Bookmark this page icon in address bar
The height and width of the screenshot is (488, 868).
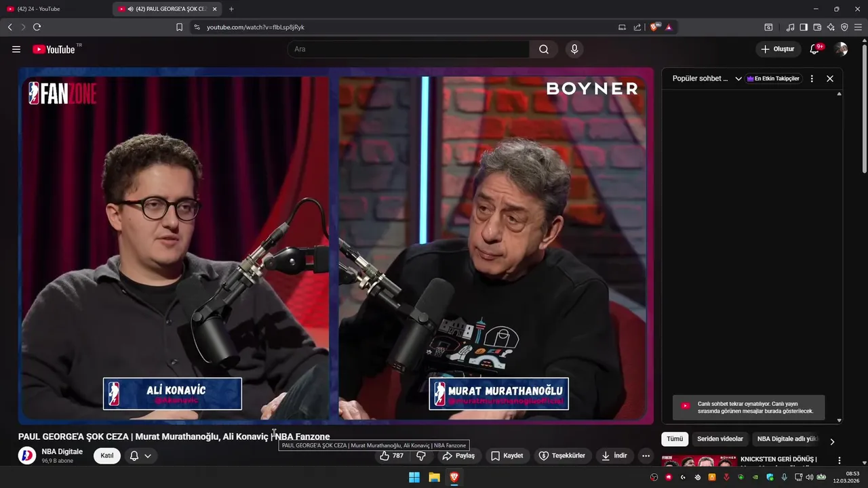(x=179, y=27)
